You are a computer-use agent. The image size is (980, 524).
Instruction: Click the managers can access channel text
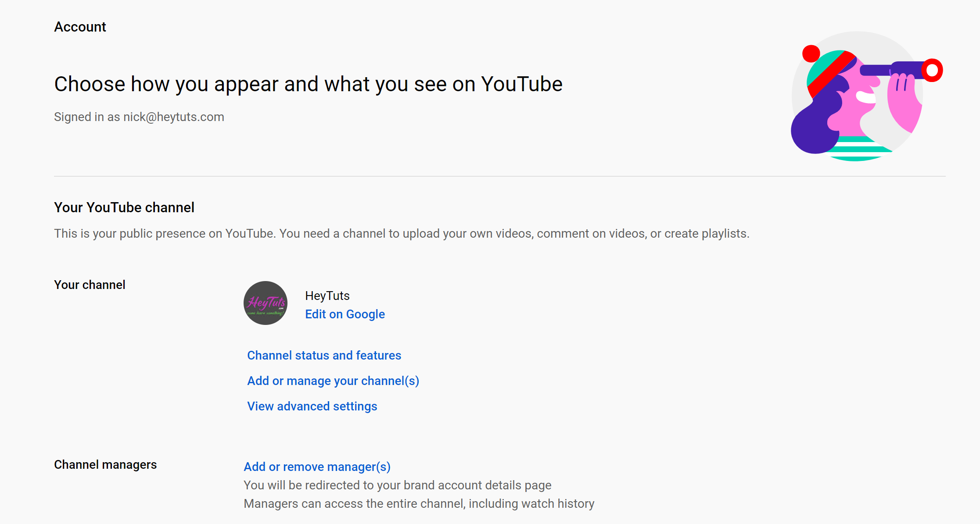(x=419, y=503)
